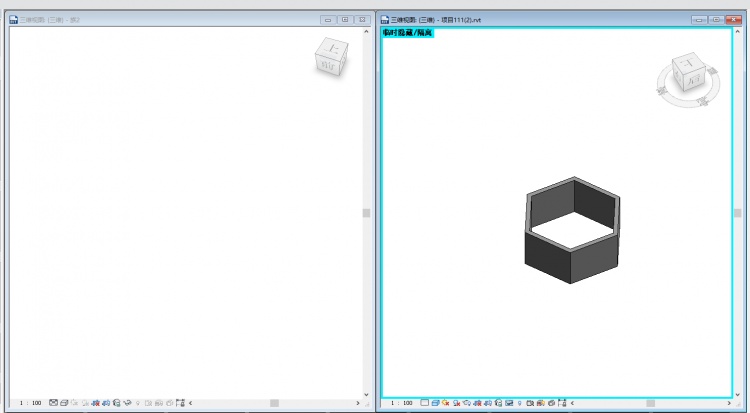Click the 族2 window title bar icon
Screen dimensions: 750x413
tap(13, 20)
